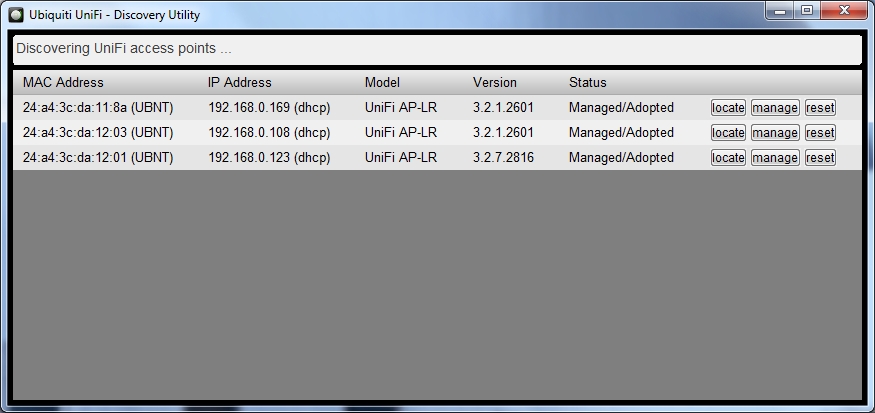Image resolution: width=875 pixels, height=413 pixels.
Task: Click the Discovering UniFi access points status text
Action: pyautogui.click(x=123, y=49)
